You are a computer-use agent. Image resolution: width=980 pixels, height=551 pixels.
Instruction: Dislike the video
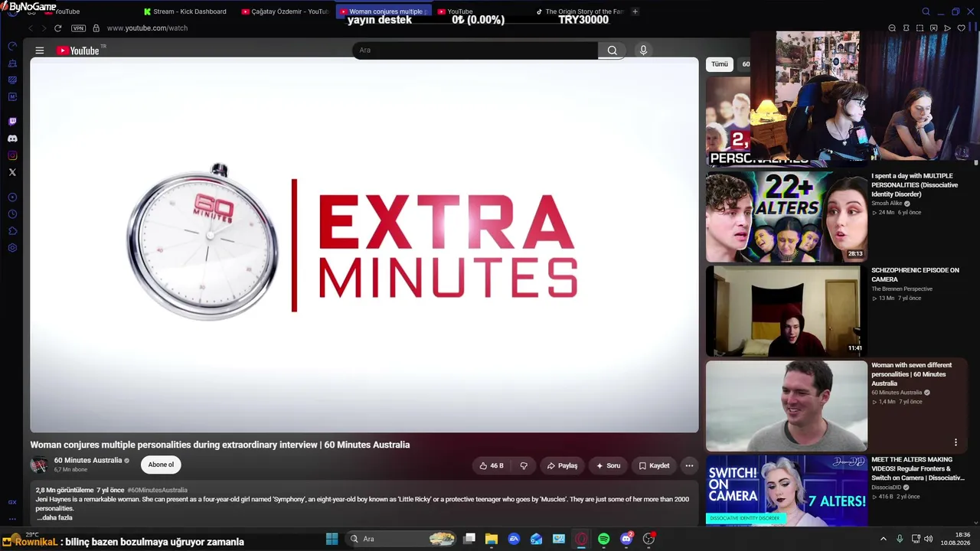pos(524,465)
